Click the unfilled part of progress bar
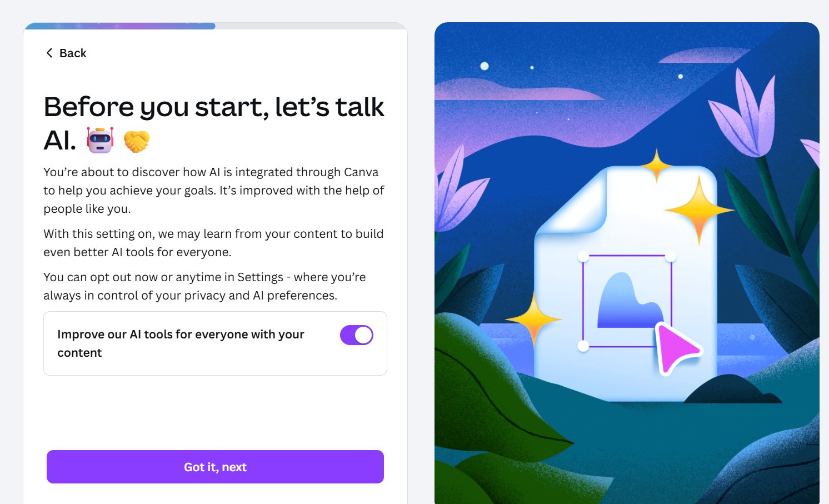Viewport: 829px width, 504px height. [310, 26]
